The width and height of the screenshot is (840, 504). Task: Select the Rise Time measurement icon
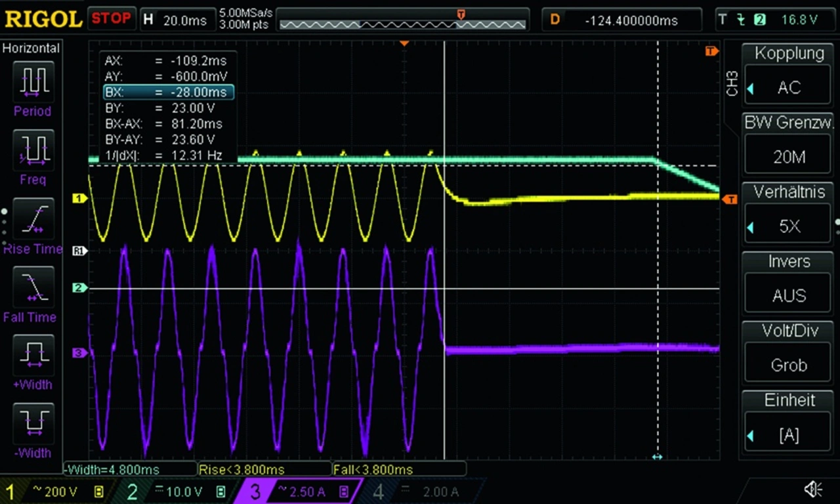[x=33, y=219]
